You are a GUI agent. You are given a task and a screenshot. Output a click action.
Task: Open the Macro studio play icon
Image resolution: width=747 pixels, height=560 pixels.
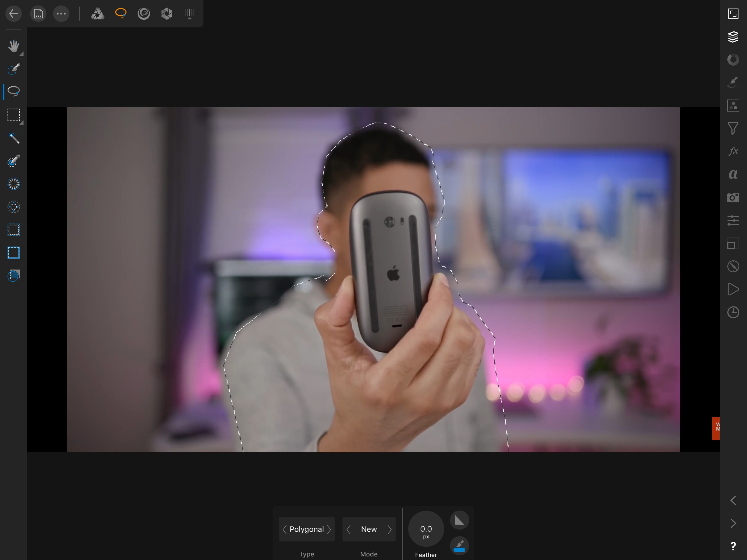733,290
